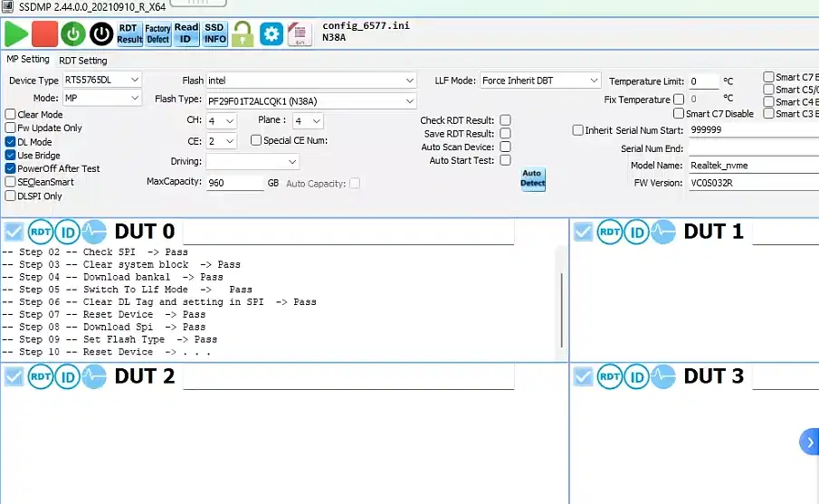Click 'Step 09 -- Set Flash Type' log line
This screenshot has width=819, height=504.
click(x=110, y=339)
